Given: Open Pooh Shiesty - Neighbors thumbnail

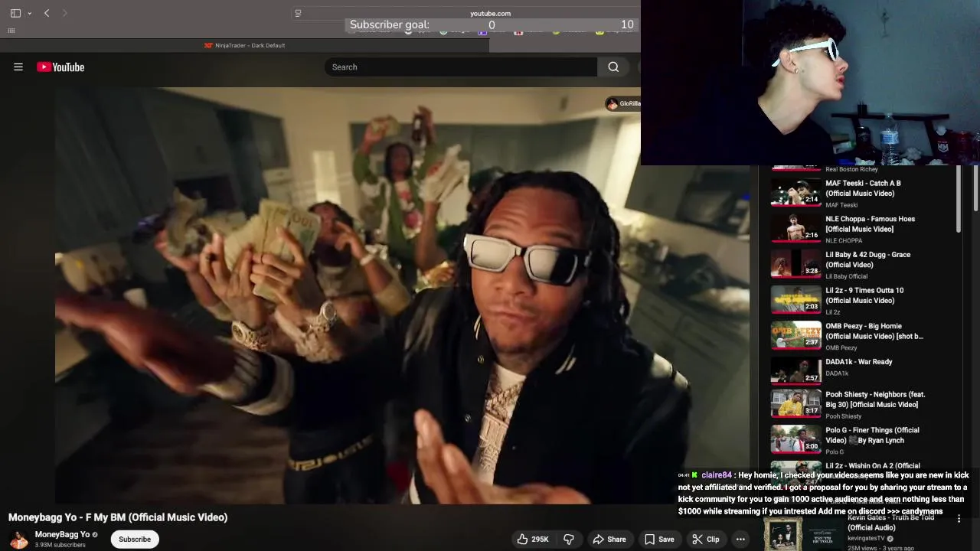Looking at the screenshot, I should click(x=795, y=403).
